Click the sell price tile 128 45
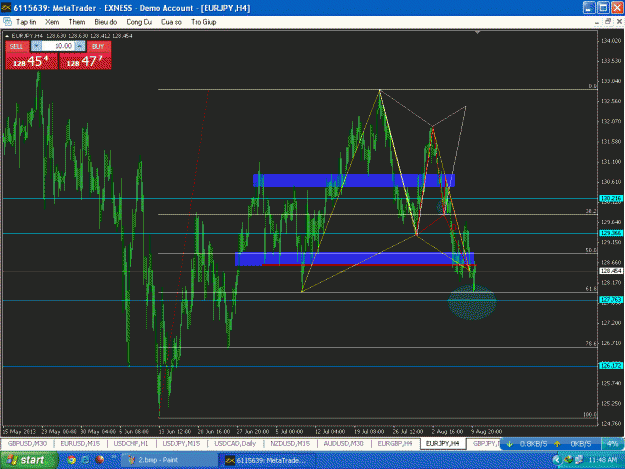The image size is (625, 469). (x=31, y=61)
